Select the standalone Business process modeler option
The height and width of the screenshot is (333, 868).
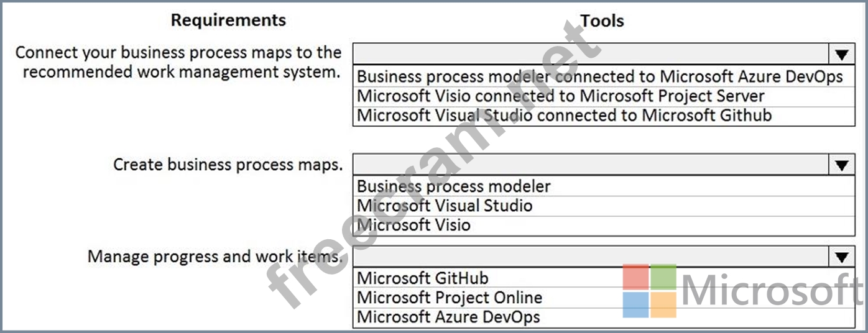(x=454, y=186)
